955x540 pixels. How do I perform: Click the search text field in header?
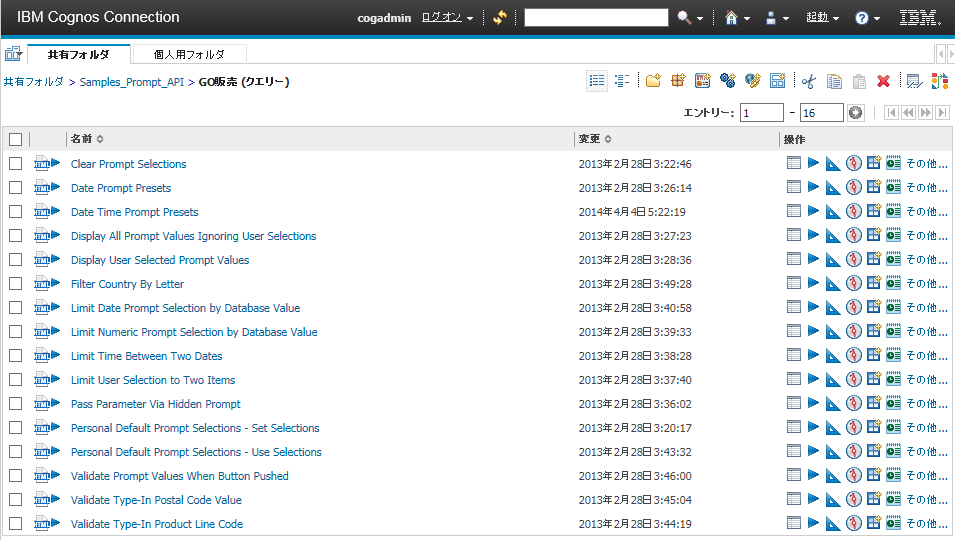[596, 18]
